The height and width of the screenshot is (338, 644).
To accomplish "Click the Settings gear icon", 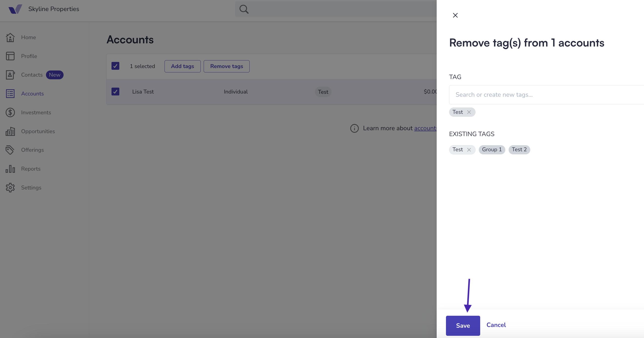I will click(x=10, y=187).
